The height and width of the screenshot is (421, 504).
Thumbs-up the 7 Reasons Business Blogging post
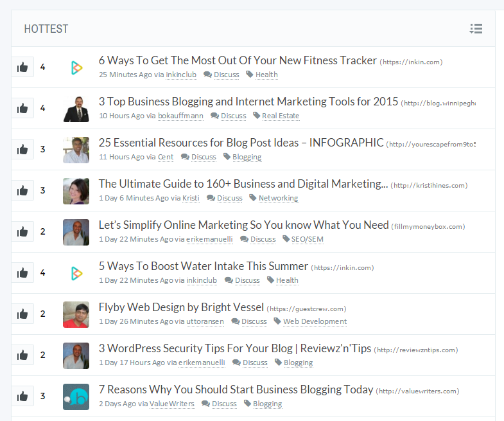22,396
